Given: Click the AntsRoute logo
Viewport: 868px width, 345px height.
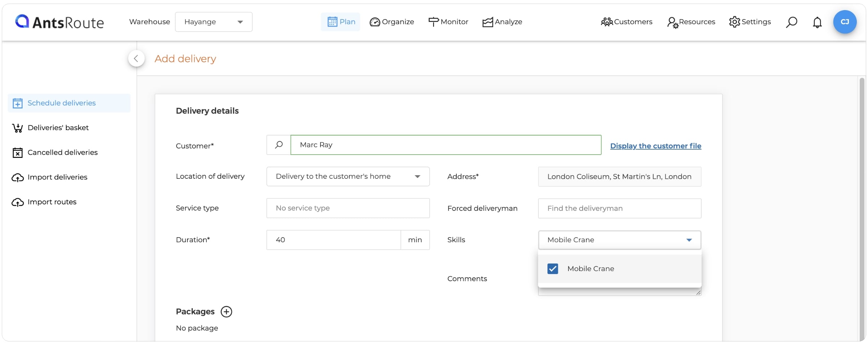Looking at the screenshot, I should 59,22.
